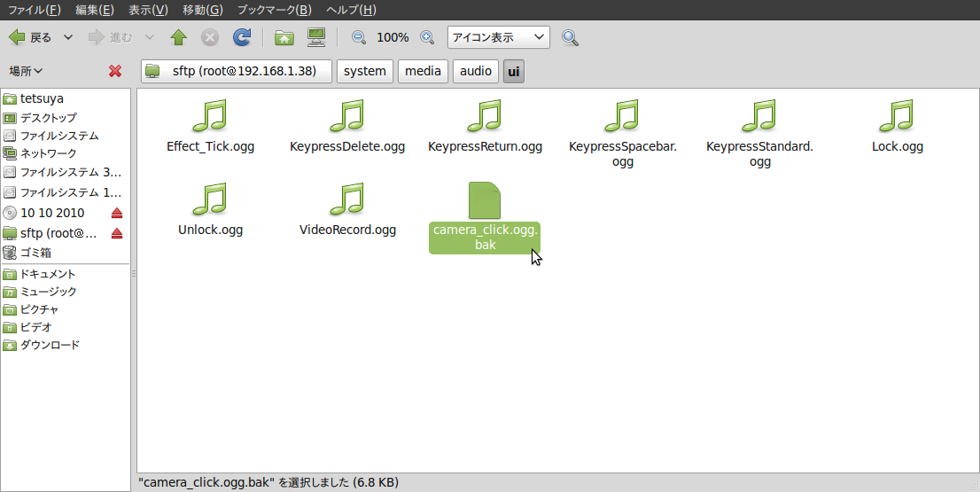
Task: Click the Computer toolbar icon
Action: click(317, 37)
